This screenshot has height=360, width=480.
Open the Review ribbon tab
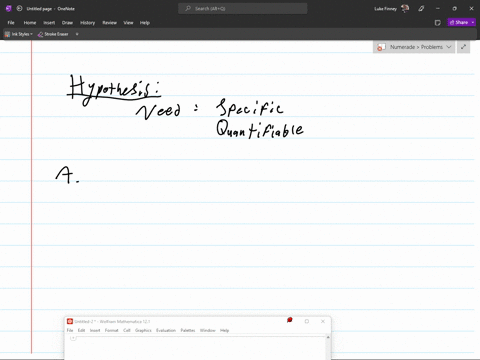pyautogui.click(x=109, y=23)
